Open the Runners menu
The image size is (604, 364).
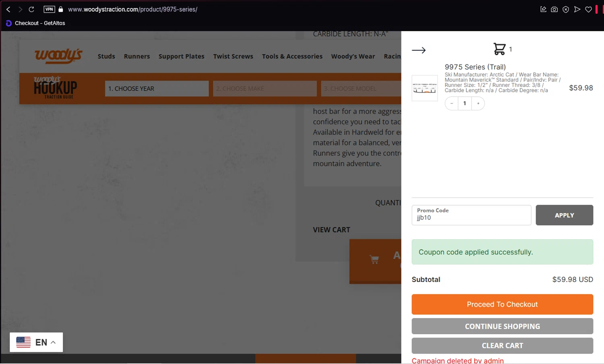point(137,56)
